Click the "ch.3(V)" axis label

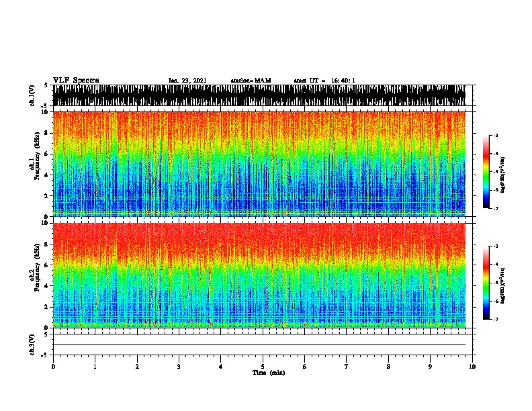click(x=32, y=345)
